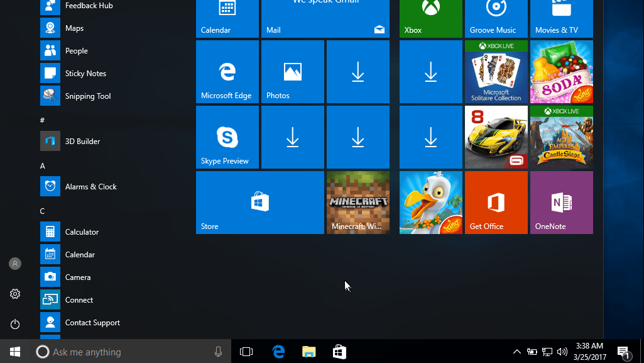Open Store from the taskbar
This screenshot has width=644, height=363.
point(339,352)
